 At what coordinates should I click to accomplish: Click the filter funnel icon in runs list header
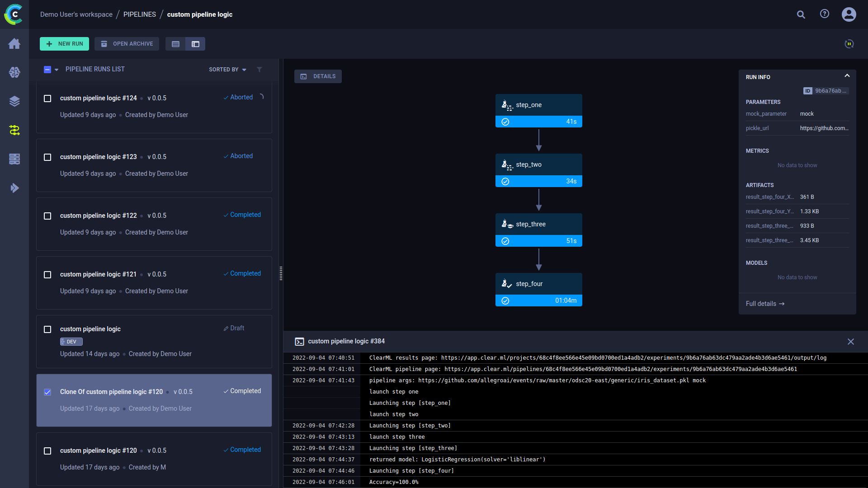tap(259, 69)
